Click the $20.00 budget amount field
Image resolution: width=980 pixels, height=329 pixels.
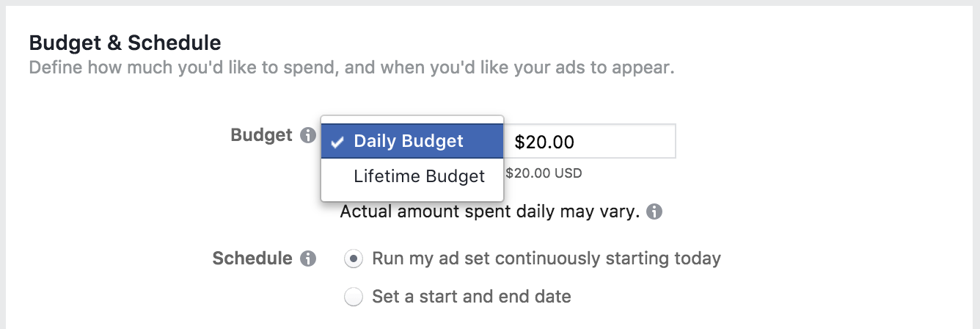(590, 141)
